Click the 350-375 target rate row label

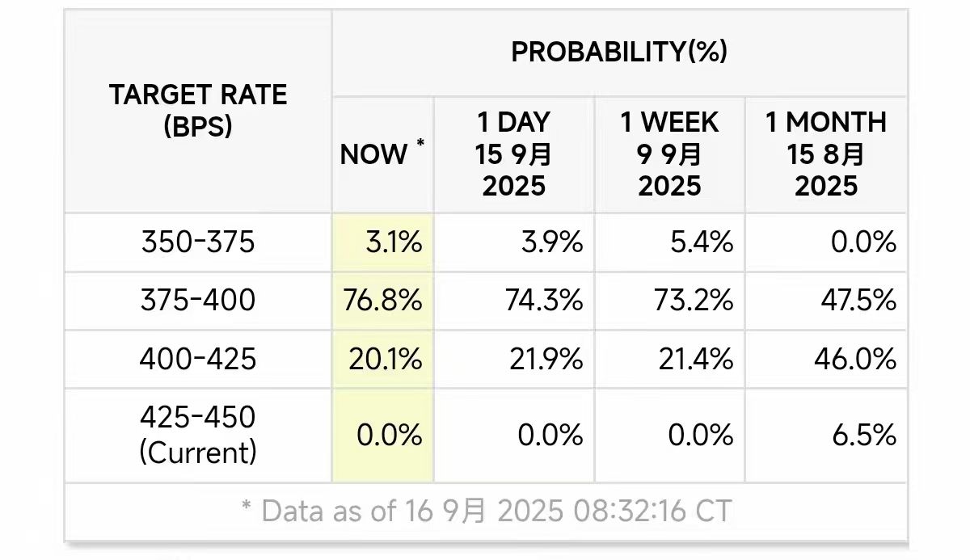198,242
